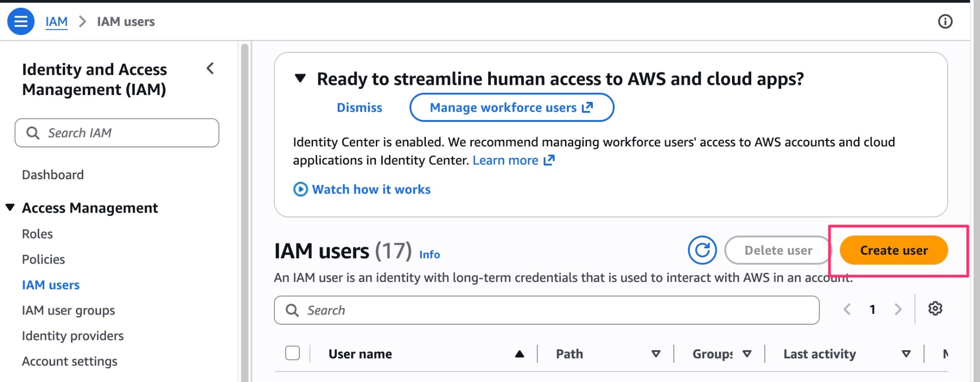Viewport: 980px width, 382px height.
Task: Sort the Path column
Action: click(656, 354)
